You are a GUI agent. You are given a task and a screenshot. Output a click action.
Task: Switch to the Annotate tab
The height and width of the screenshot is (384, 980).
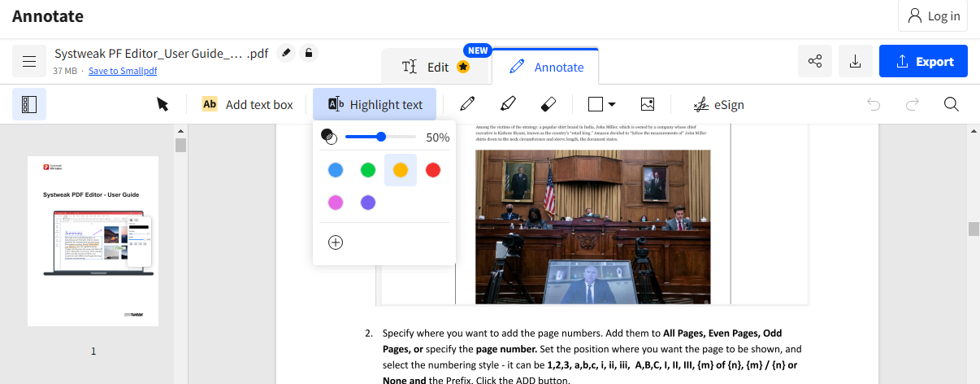(x=546, y=67)
